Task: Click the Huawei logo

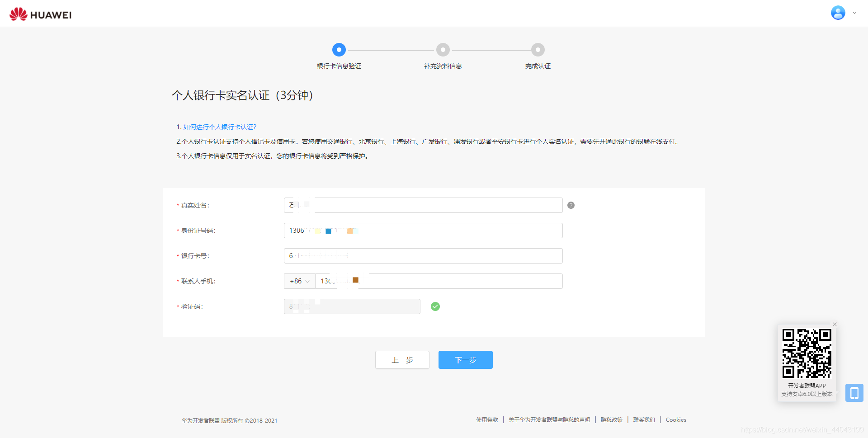Action: pyautogui.click(x=41, y=14)
